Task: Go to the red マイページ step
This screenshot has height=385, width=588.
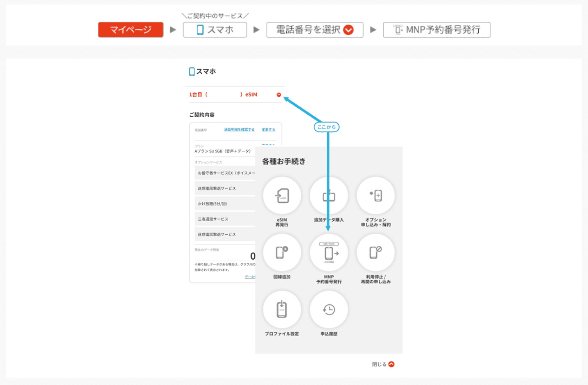Action: coord(131,30)
